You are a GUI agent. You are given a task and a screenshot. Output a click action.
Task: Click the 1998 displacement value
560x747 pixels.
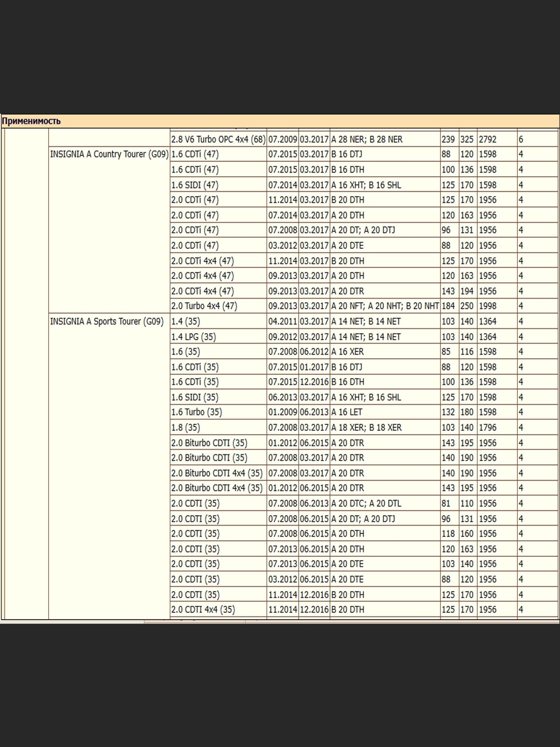click(x=487, y=306)
